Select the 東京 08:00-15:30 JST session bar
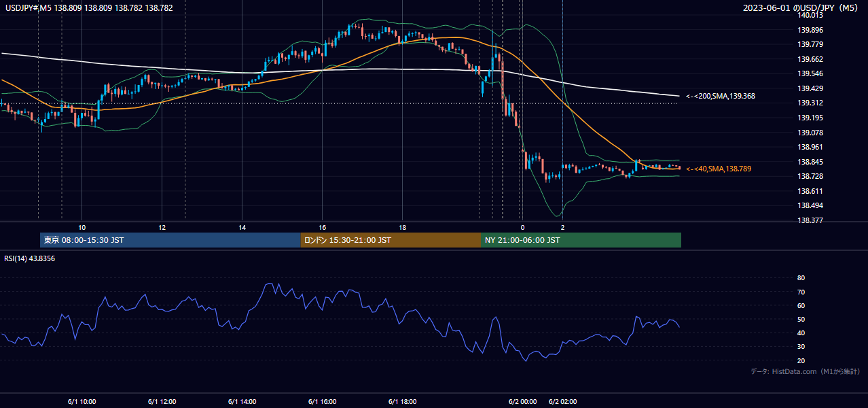The image size is (868, 408). click(x=170, y=240)
